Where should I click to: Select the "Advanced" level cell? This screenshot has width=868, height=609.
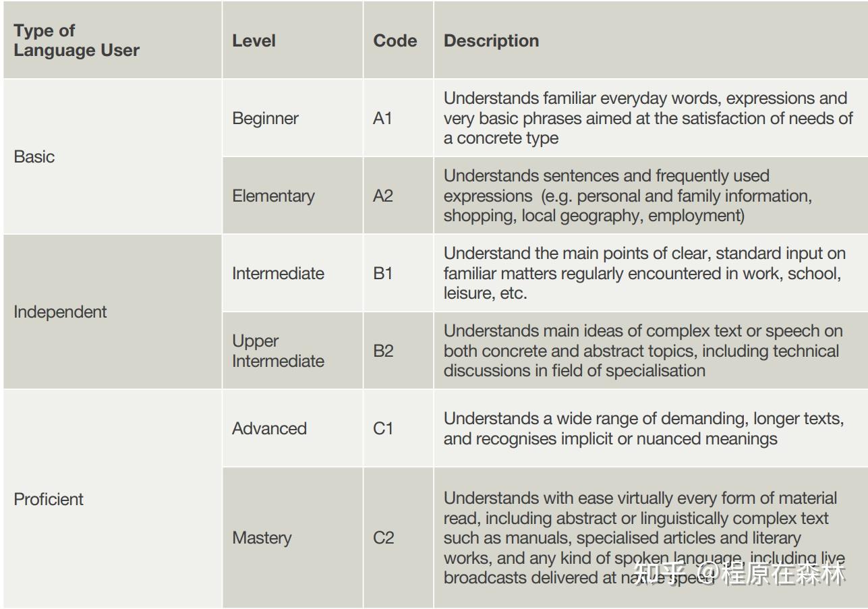coord(269,428)
